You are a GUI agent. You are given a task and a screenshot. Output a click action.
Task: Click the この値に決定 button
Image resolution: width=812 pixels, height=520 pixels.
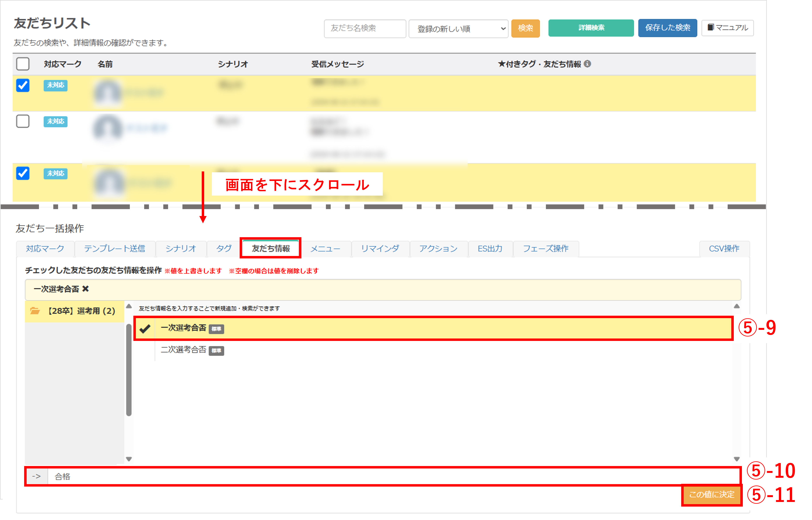pyautogui.click(x=711, y=495)
